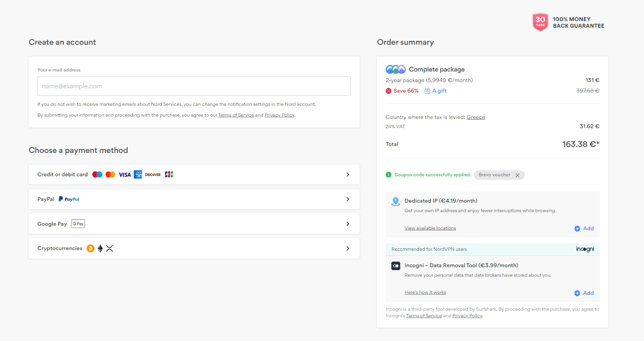Click the Discover card logo

pyautogui.click(x=153, y=175)
